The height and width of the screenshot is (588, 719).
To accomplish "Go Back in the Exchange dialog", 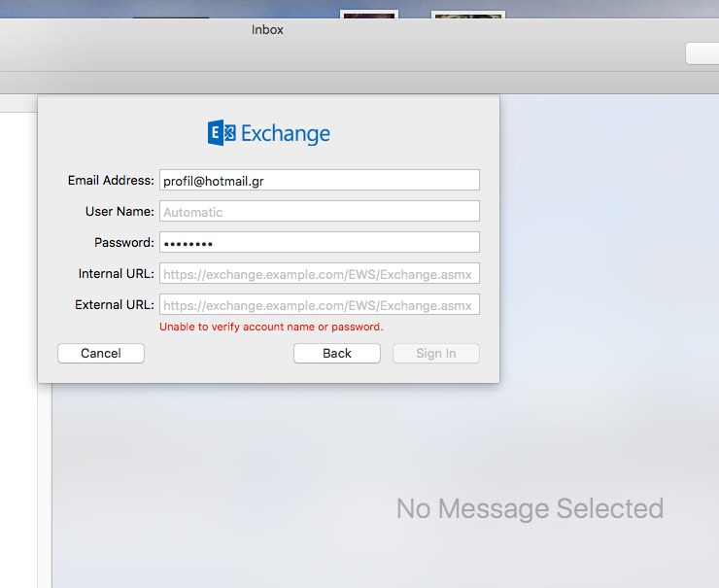I will tap(337, 353).
